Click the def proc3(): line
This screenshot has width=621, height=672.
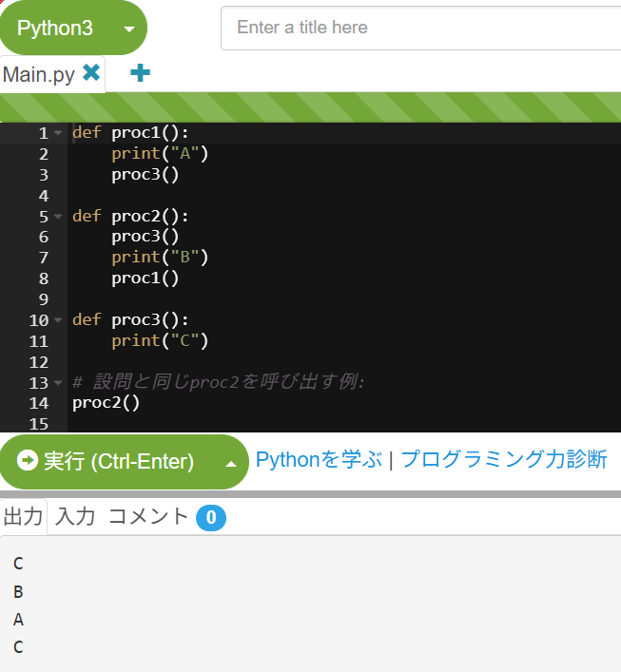130,319
